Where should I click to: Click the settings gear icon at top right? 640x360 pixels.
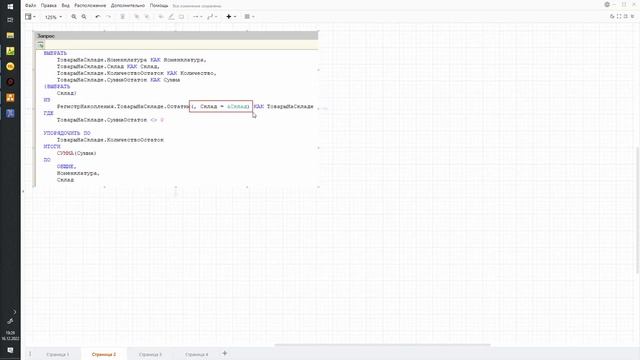[x=607, y=4]
